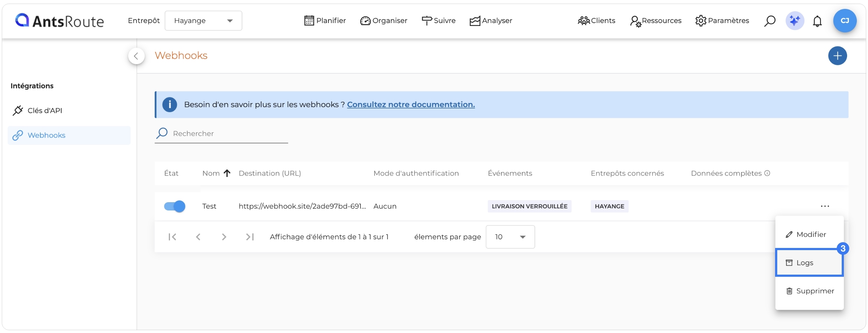Image resolution: width=868 pixels, height=333 pixels.
Task: Click Événements column header
Action: [x=510, y=173]
